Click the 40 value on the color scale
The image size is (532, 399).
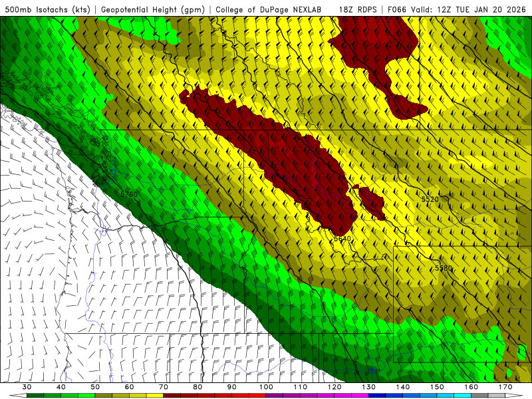point(61,387)
